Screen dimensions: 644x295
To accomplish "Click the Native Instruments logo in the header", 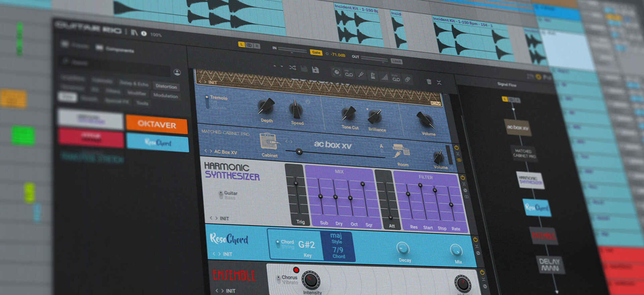I will coord(135,33).
